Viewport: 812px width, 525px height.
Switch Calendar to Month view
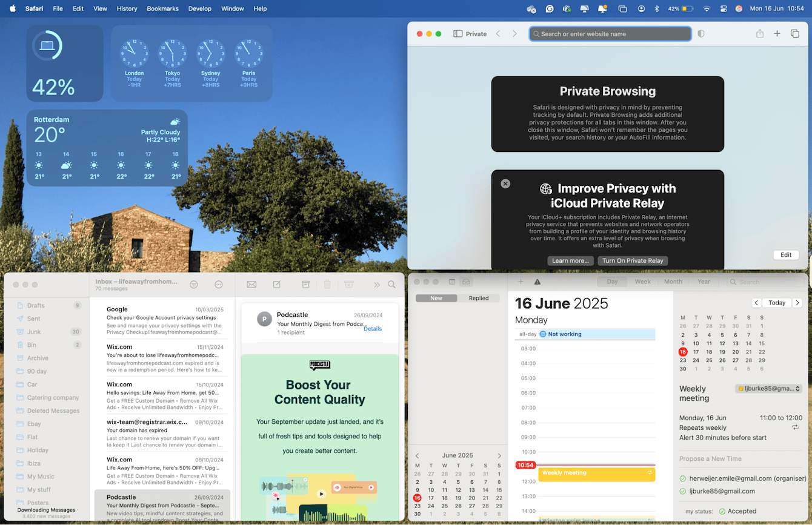[x=673, y=281]
